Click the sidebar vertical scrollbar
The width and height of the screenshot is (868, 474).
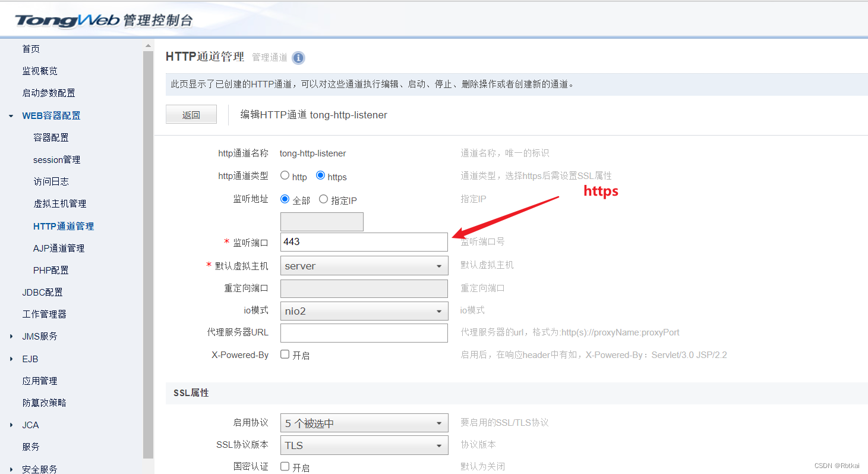coord(148,254)
